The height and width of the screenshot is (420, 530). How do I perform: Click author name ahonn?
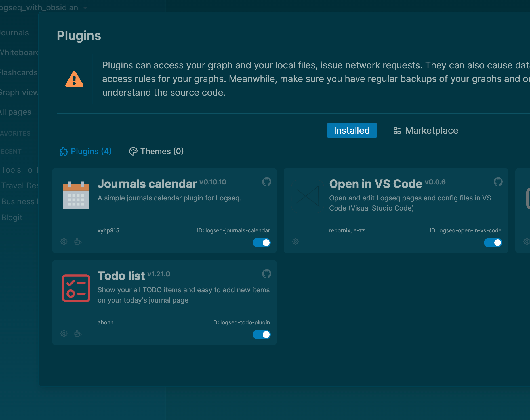[x=106, y=322]
